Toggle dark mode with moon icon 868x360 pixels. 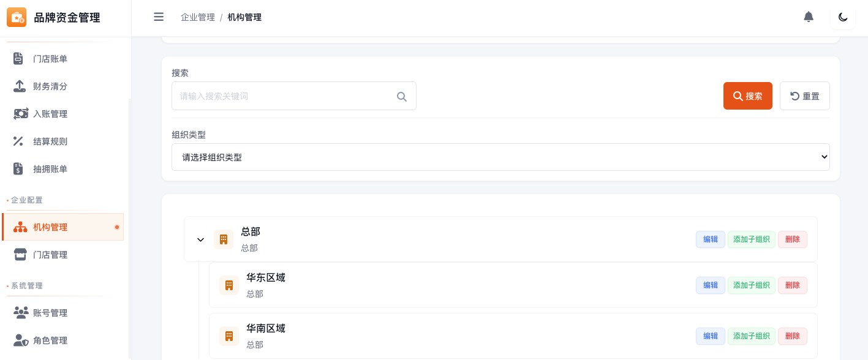[x=843, y=17]
